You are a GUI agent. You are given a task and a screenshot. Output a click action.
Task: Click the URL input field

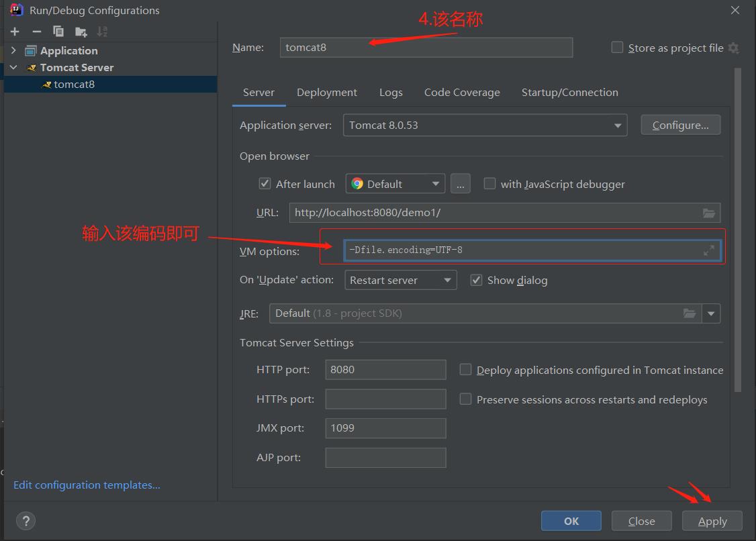click(x=505, y=213)
